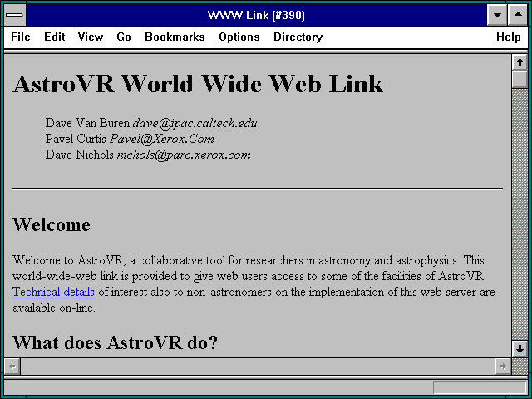Click the AstroVR World Wide Web Link heading
The width and height of the screenshot is (532, 399).
coord(198,83)
